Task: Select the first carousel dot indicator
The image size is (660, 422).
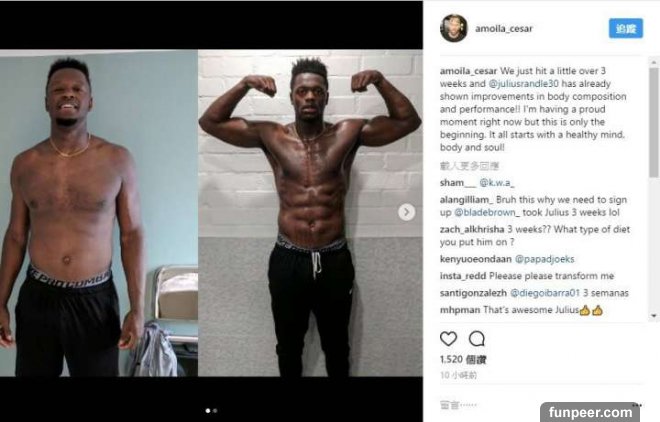Action: click(208, 411)
